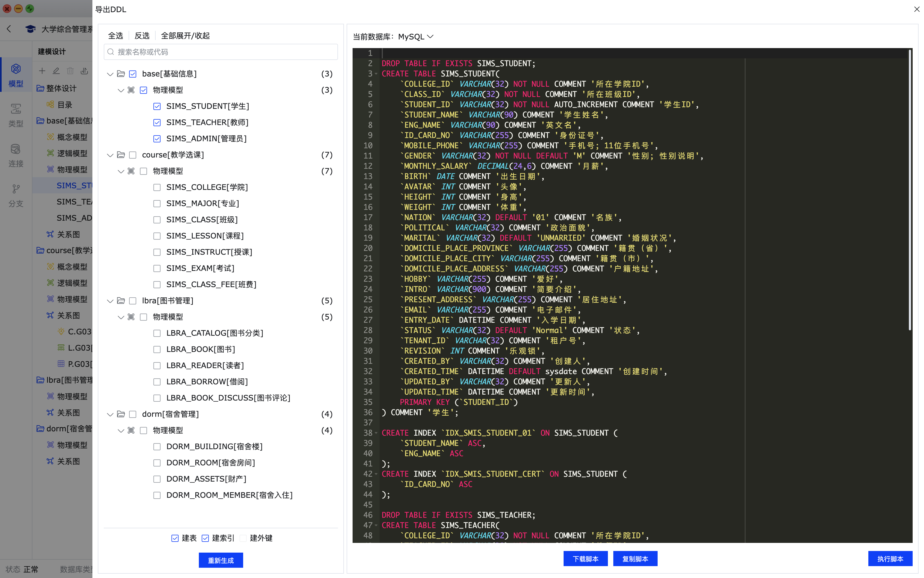
Task: Click the red macOS close window button
Action: (7, 8)
